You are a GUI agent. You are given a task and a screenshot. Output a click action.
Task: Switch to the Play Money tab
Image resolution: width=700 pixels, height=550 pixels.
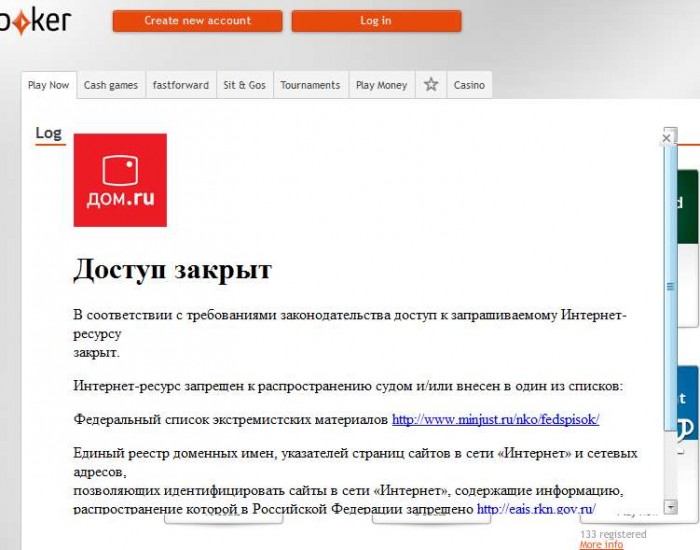tap(382, 85)
